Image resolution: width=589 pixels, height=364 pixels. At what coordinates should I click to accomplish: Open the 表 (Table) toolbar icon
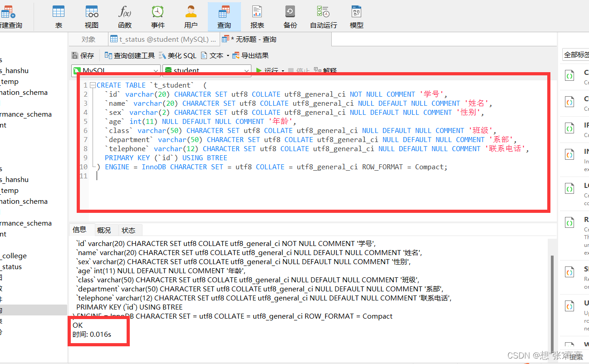(59, 17)
